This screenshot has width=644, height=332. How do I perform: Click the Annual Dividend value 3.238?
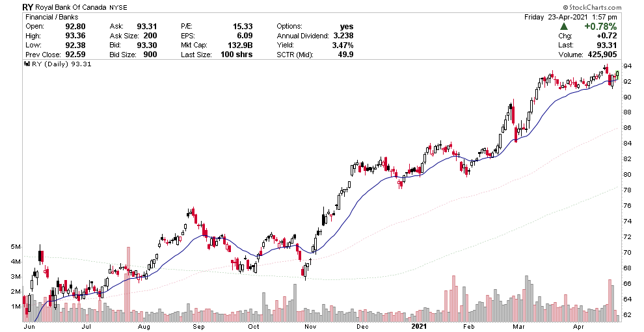[343, 36]
